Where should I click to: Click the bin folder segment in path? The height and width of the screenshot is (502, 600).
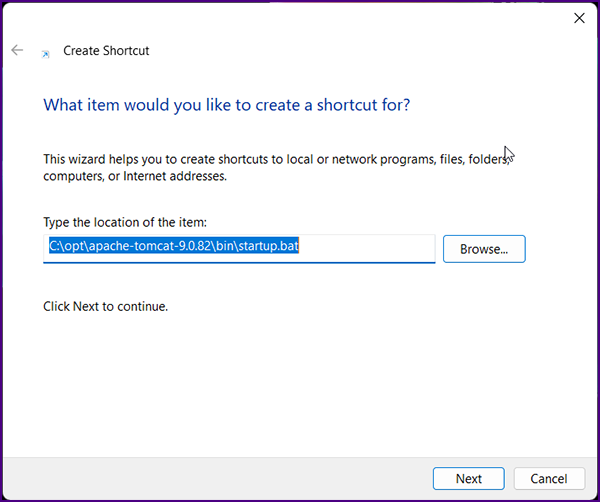pos(225,246)
